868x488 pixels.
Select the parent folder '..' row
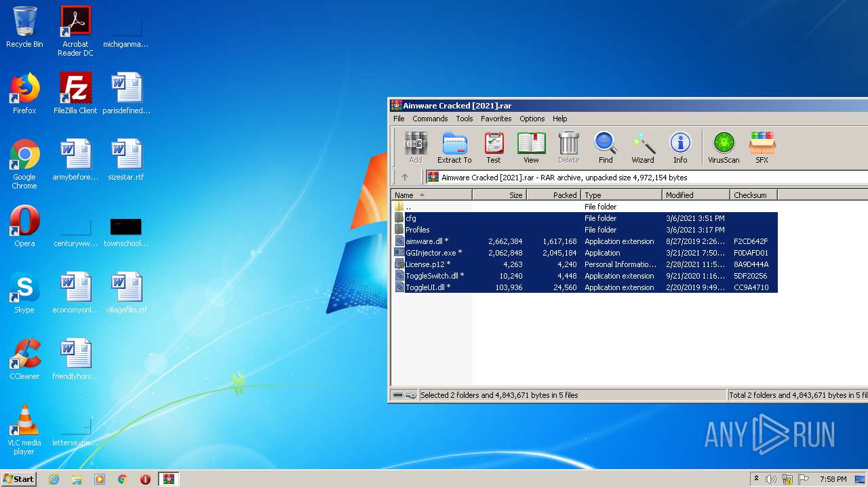point(585,207)
